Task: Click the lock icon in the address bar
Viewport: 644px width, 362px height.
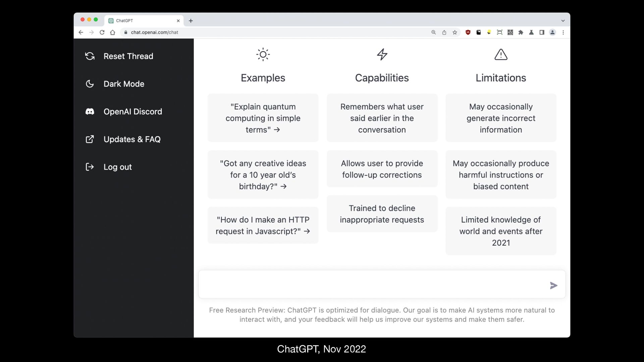Action: pos(126,32)
